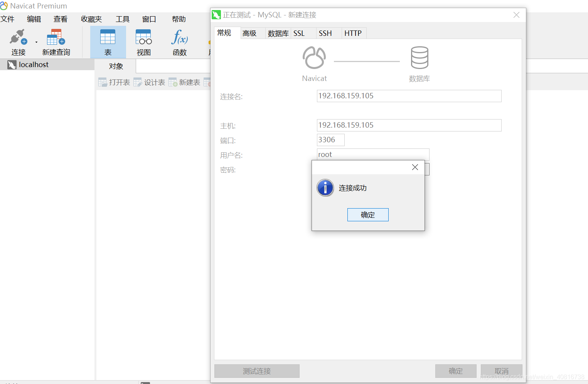Click 打开表 (Open Table) button

[114, 82]
